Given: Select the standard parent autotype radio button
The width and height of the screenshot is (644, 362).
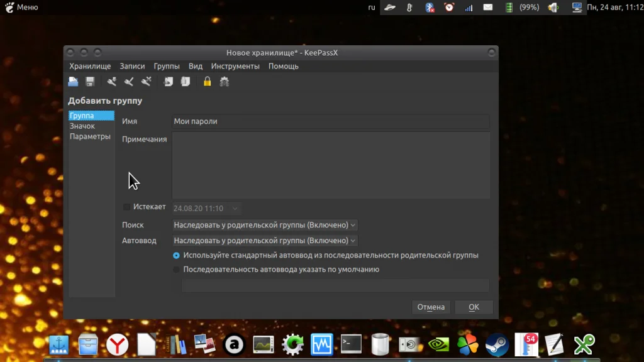Looking at the screenshot, I should click(176, 255).
